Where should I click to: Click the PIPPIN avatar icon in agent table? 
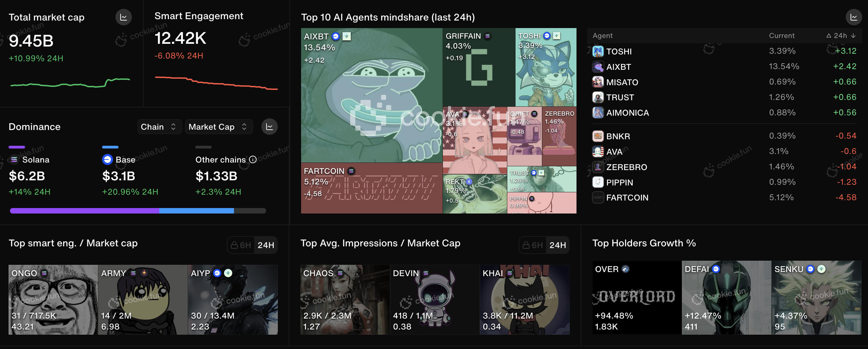tap(598, 182)
